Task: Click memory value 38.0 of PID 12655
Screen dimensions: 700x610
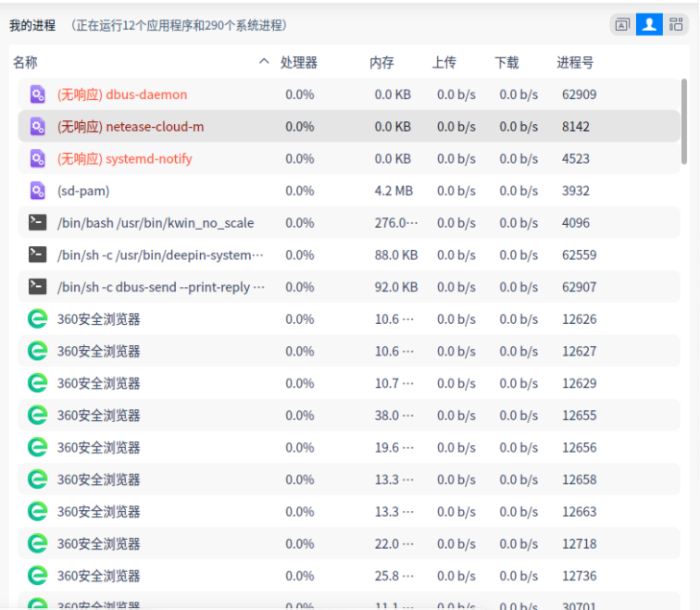Action: click(x=394, y=416)
